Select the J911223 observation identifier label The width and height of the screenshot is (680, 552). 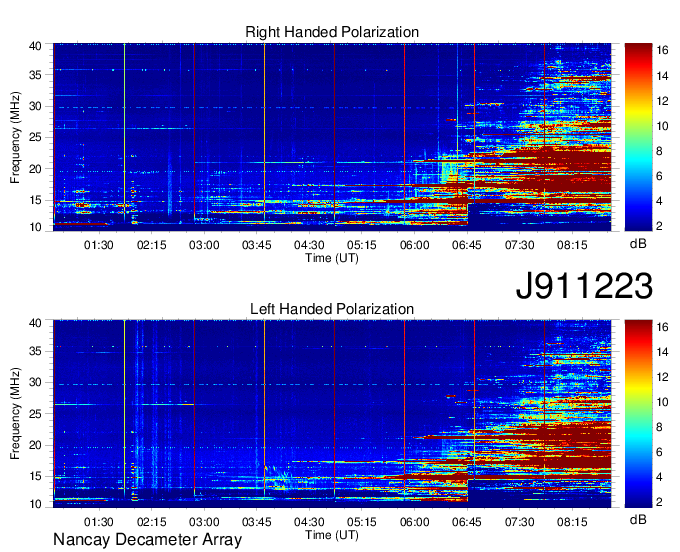(x=584, y=286)
